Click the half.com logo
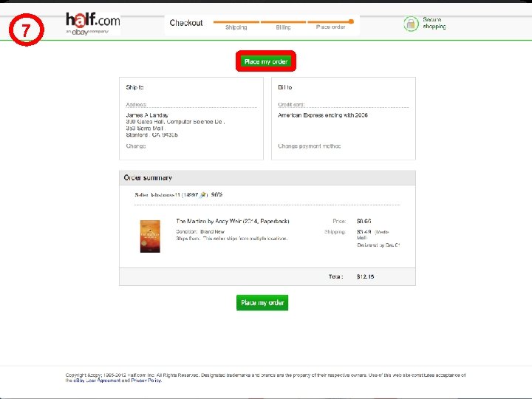This screenshot has width=532, height=399. pyautogui.click(x=92, y=24)
